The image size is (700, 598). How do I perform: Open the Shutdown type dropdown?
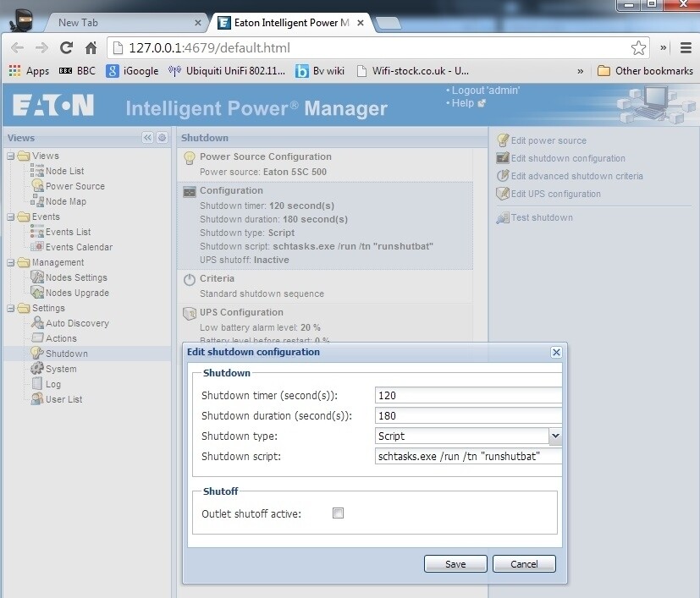coord(555,436)
